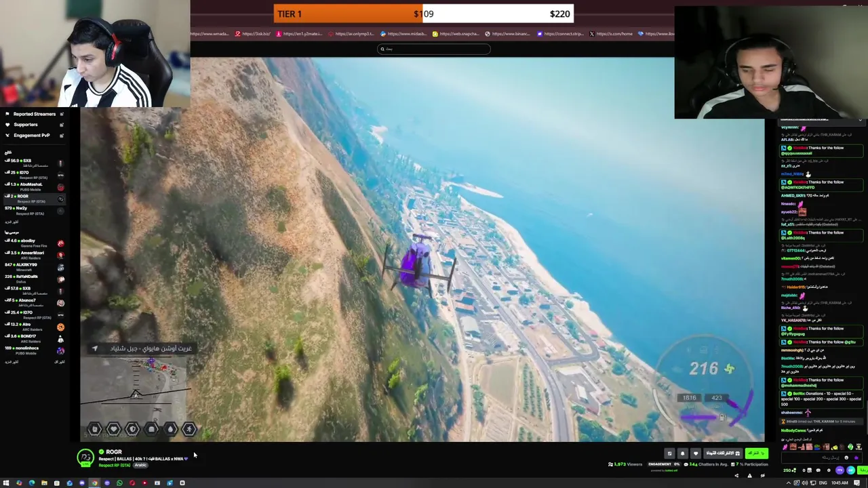Click the share icon below the stream stats
The height and width of the screenshot is (488, 868).
736,476
